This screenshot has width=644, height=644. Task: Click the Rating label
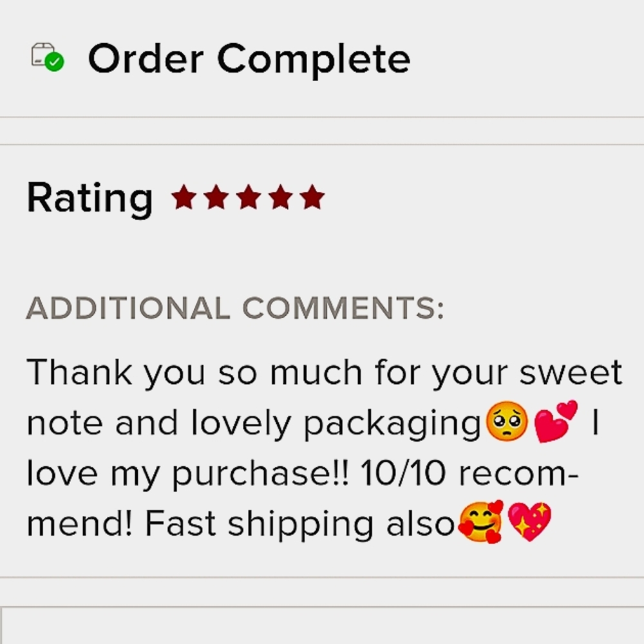90,199
